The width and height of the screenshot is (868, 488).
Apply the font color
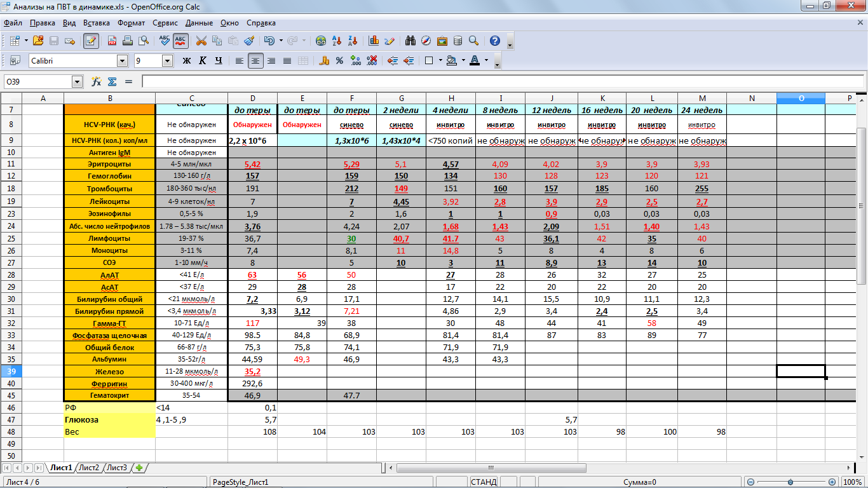point(475,61)
